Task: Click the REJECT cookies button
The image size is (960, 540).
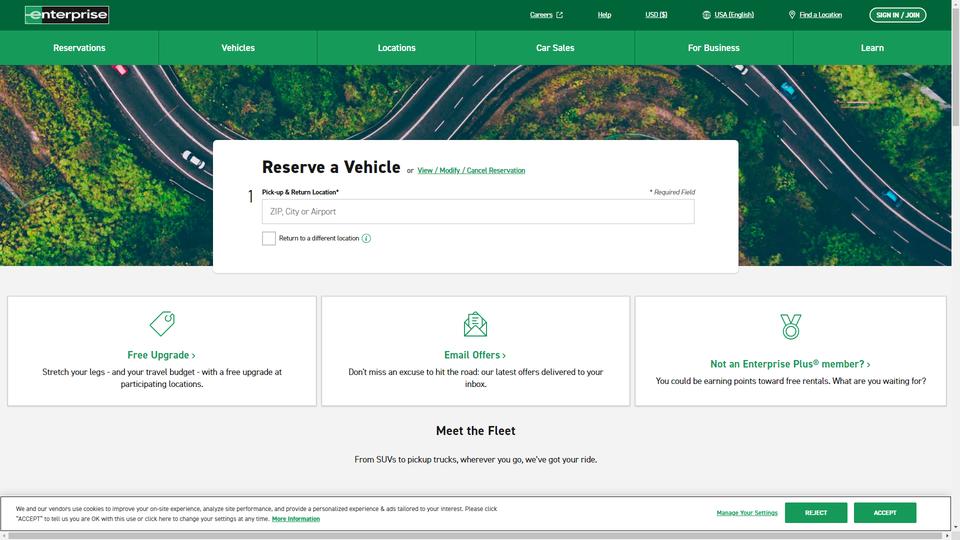Action: pos(816,512)
